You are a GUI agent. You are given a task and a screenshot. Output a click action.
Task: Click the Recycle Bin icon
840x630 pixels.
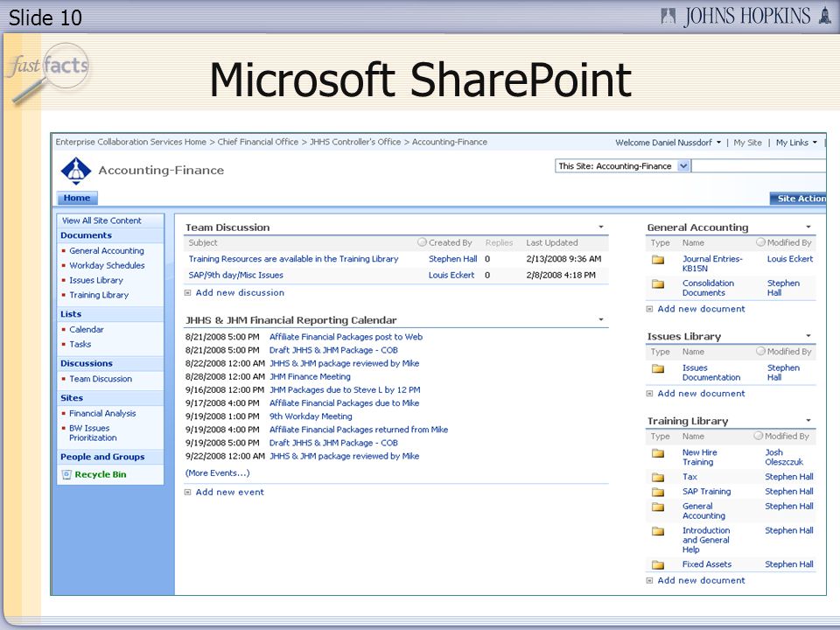66,474
